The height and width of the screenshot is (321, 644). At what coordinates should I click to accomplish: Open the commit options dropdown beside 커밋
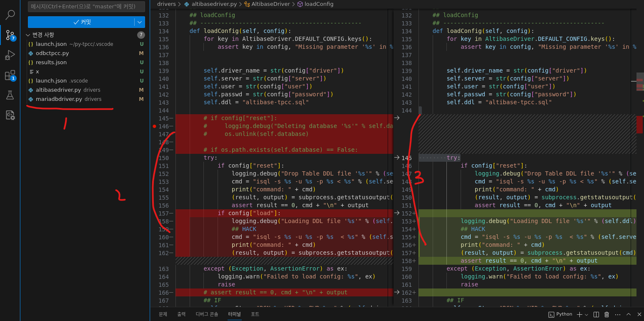139,22
